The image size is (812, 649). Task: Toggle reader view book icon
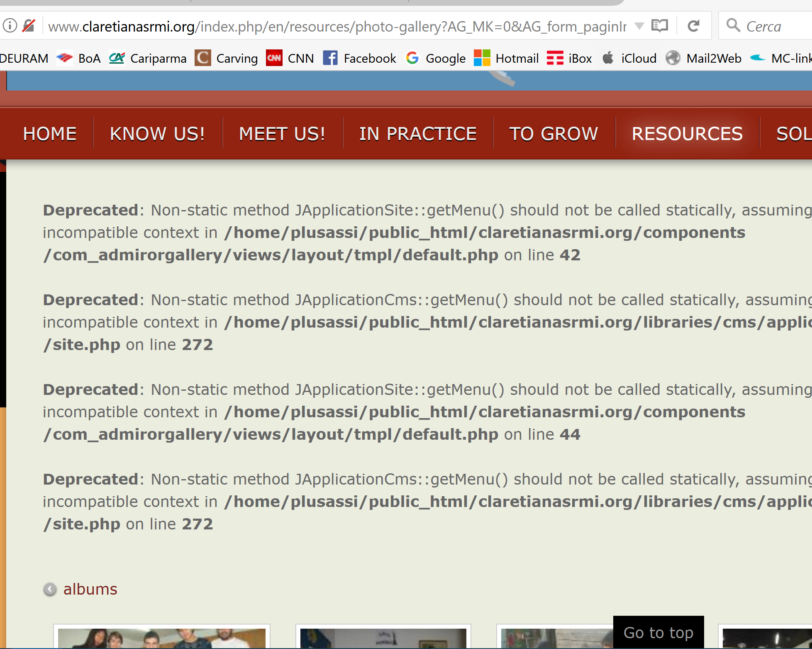(660, 26)
